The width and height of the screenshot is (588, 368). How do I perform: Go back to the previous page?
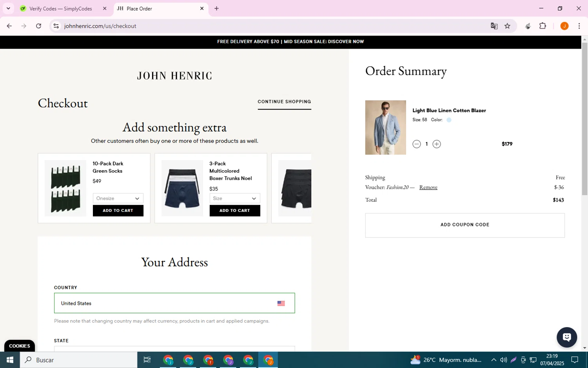click(x=9, y=26)
